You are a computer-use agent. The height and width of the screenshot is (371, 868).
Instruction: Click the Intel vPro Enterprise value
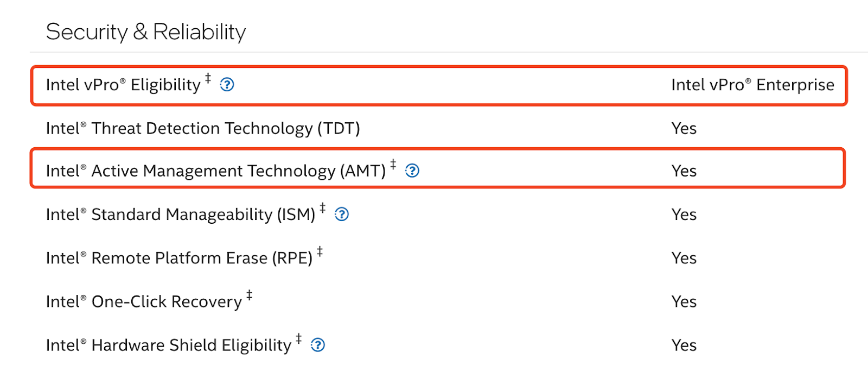[x=752, y=85]
